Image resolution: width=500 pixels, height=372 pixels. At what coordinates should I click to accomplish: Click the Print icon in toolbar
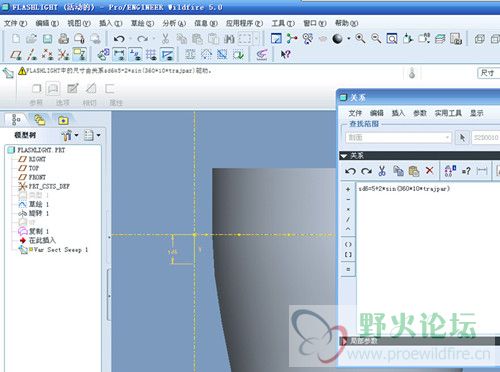click(x=63, y=39)
